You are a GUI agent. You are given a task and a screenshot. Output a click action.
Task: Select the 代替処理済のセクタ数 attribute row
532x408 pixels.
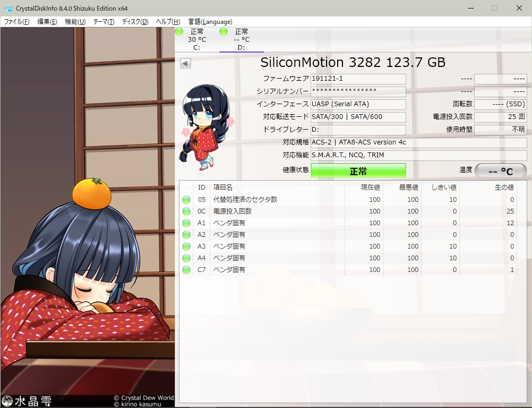pyautogui.click(x=348, y=200)
